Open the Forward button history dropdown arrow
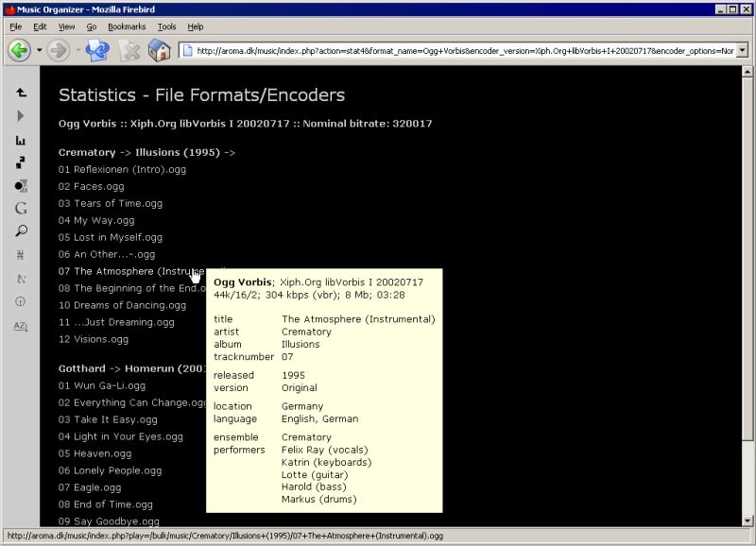Viewport: 756px width, 546px height. [x=77, y=50]
